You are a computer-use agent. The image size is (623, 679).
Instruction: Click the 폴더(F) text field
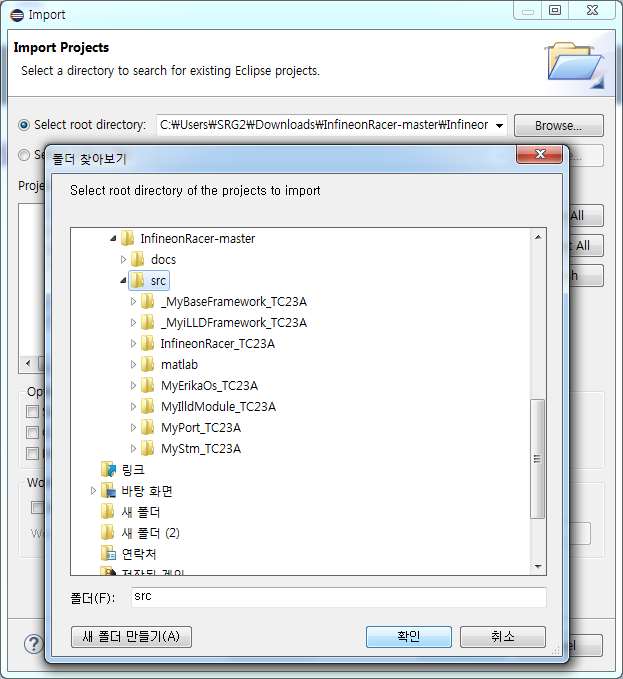339,597
